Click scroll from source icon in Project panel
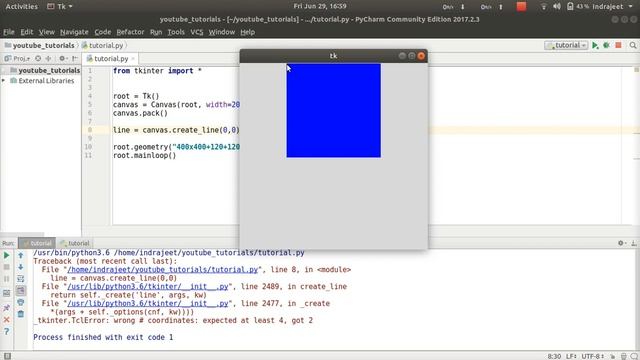 click(38, 58)
